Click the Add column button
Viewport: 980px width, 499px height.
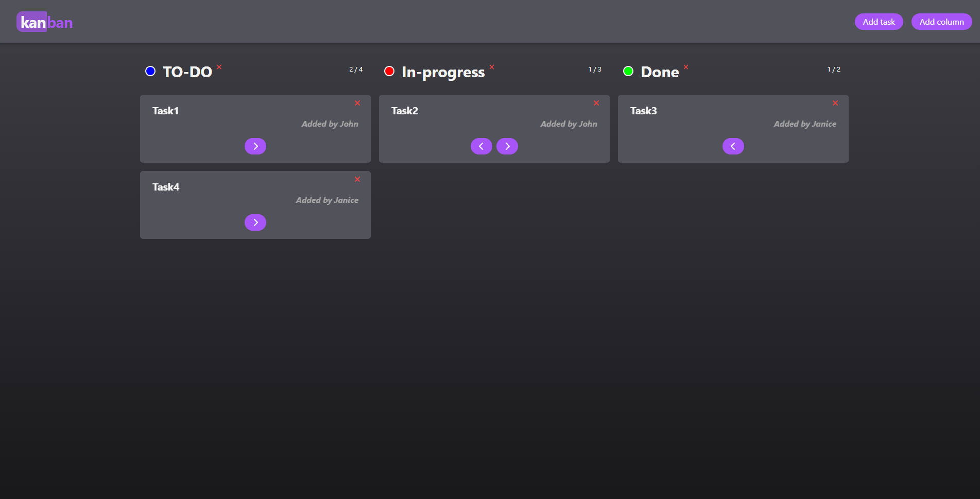941,21
